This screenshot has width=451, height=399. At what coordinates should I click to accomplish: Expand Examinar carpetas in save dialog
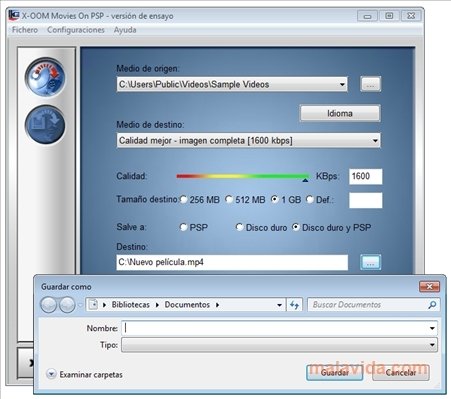(x=84, y=374)
